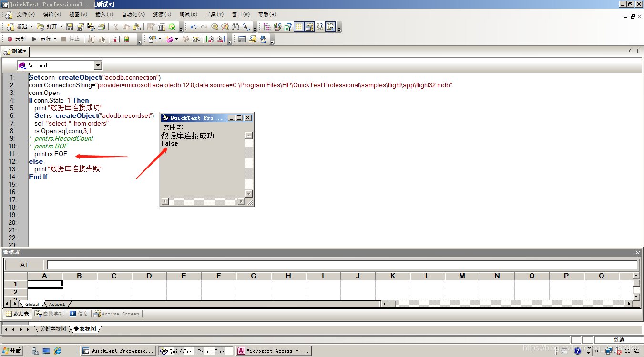
Task: Click the A1 cell reference box
Action: (x=24, y=265)
